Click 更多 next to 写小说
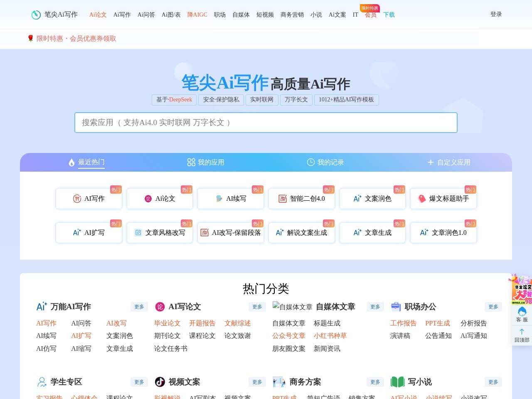 [493, 382]
